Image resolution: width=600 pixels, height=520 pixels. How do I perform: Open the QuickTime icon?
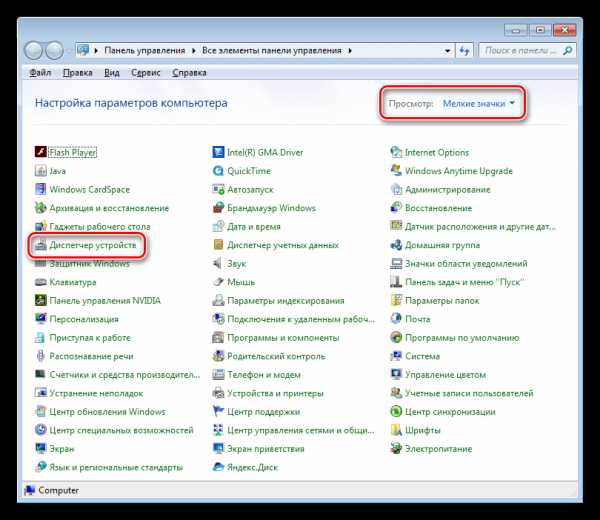[218, 171]
